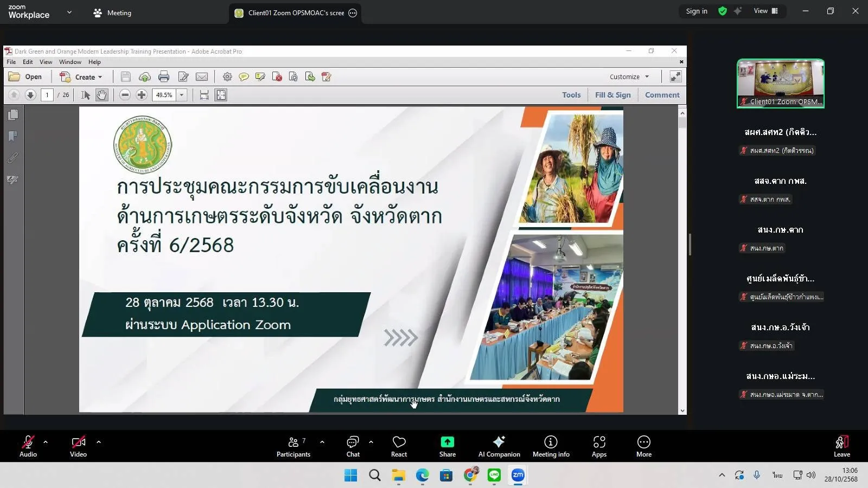Image resolution: width=868 pixels, height=488 pixels.
Task: Switch to the Fill & Sign tab
Action: point(612,95)
